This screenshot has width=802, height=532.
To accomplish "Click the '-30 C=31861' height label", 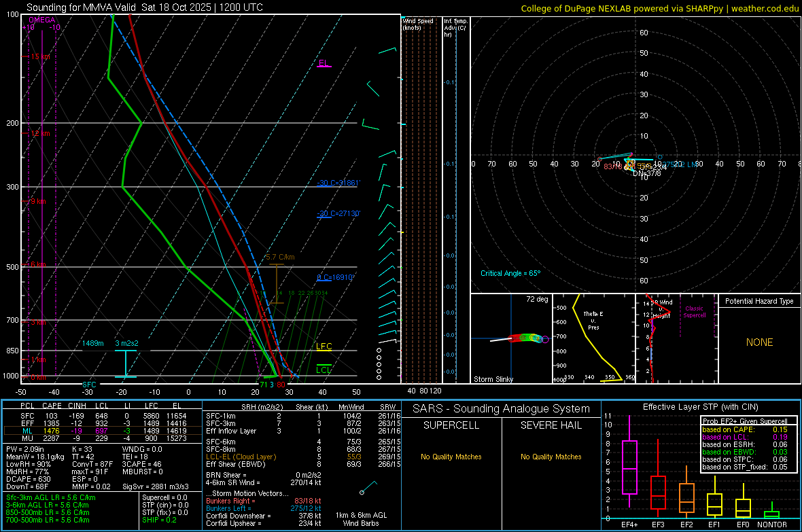I will (x=338, y=183).
